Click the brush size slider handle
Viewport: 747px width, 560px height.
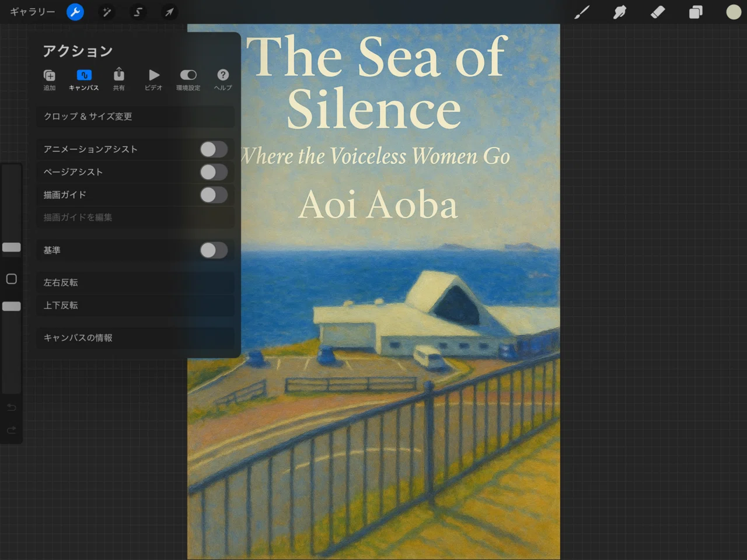(x=11, y=247)
